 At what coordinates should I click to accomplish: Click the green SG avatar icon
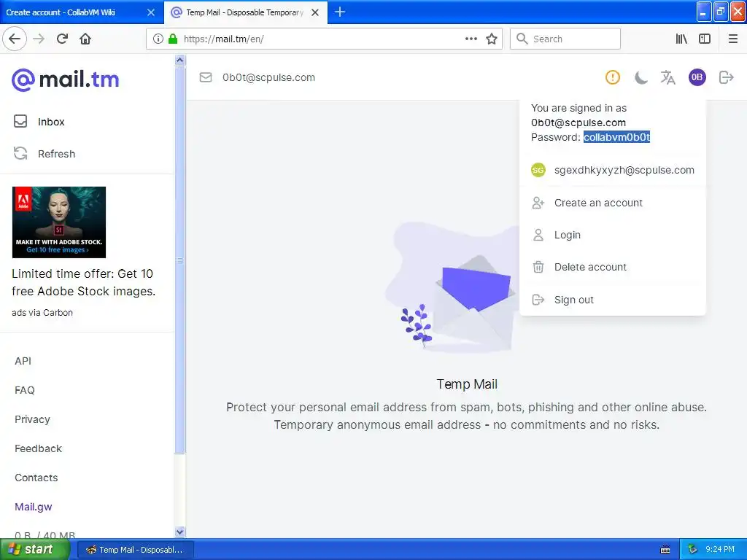coord(538,170)
